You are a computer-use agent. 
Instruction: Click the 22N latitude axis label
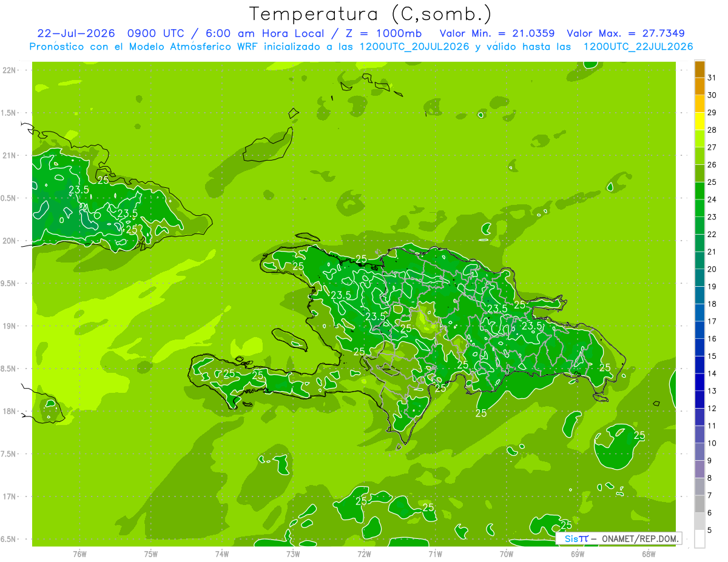coord(9,70)
